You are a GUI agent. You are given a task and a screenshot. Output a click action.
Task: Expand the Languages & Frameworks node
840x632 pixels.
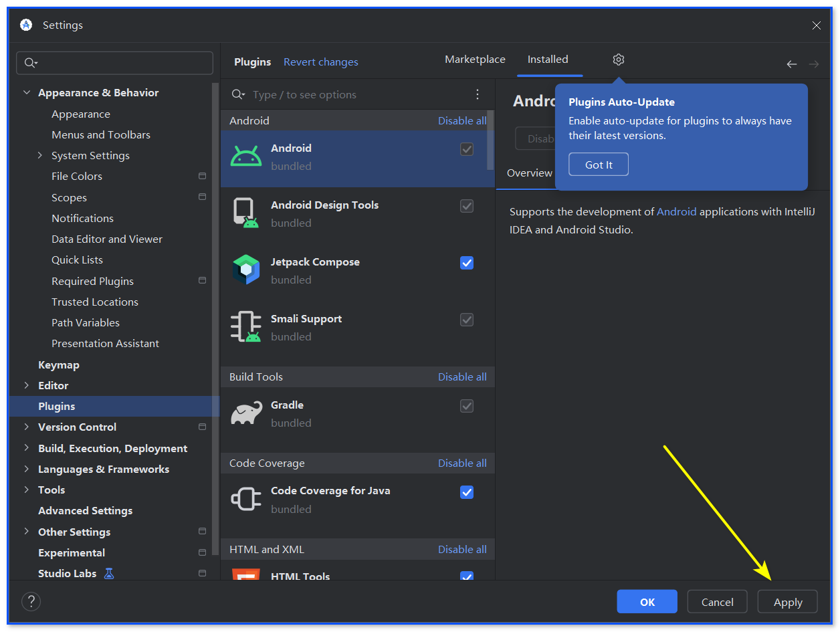27,469
